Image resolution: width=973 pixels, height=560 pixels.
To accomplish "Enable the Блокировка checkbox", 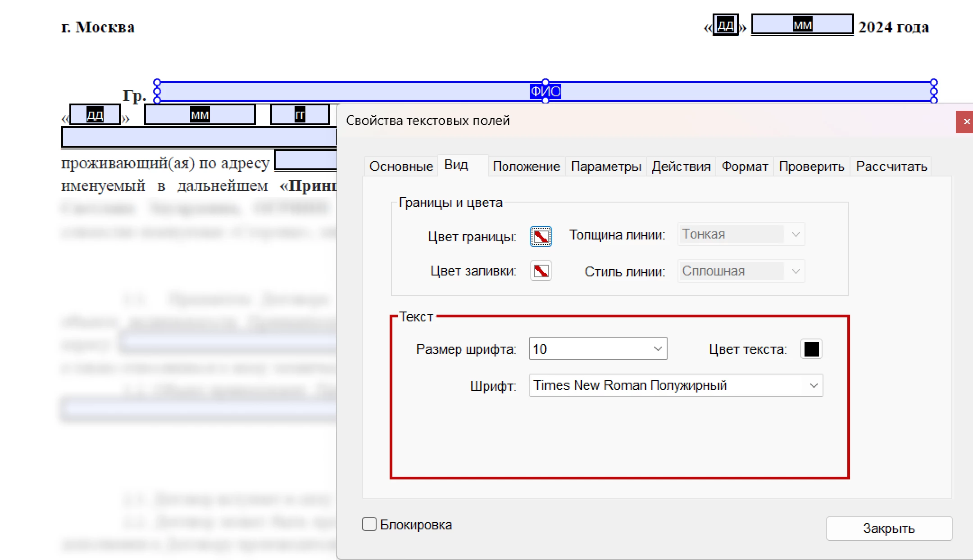I will tap(369, 524).
